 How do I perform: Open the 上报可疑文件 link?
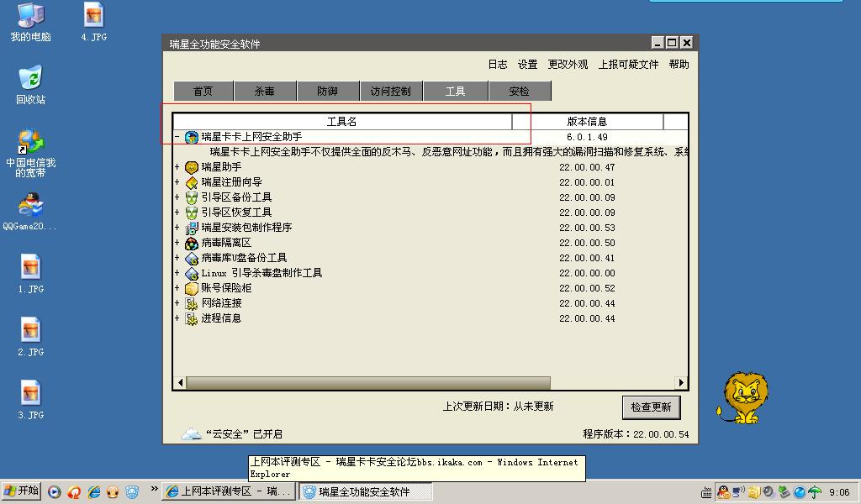(629, 65)
